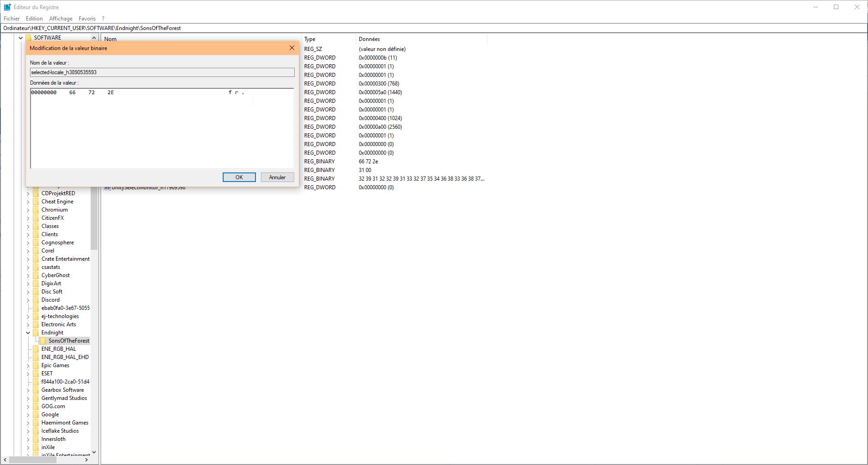868x465 pixels.
Task: Select the GOG.com folder icon
Action: point(36,406)
